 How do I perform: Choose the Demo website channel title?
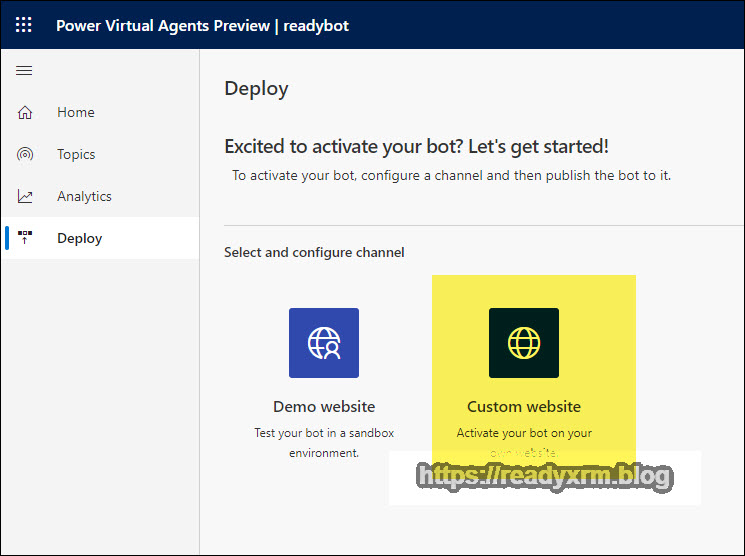324,407
